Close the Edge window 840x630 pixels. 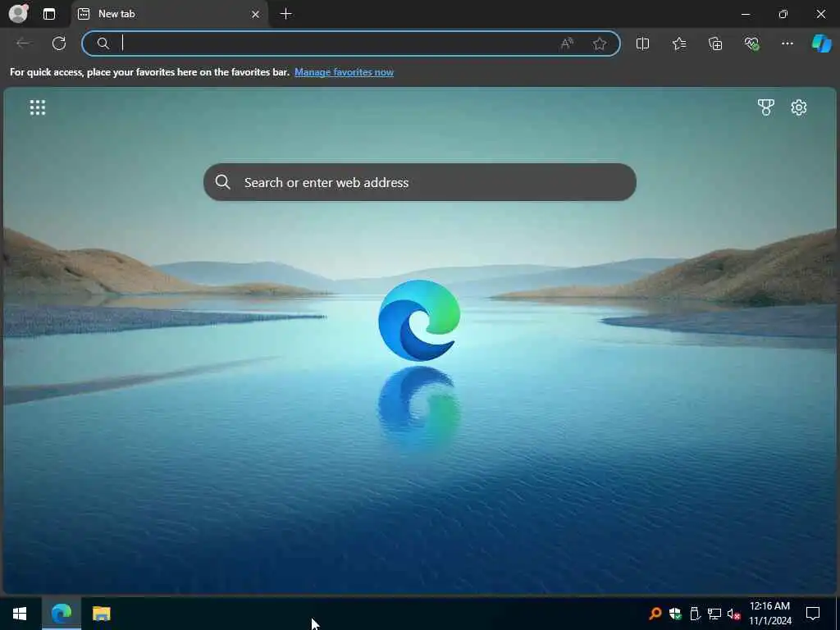[x=820, y=14]
